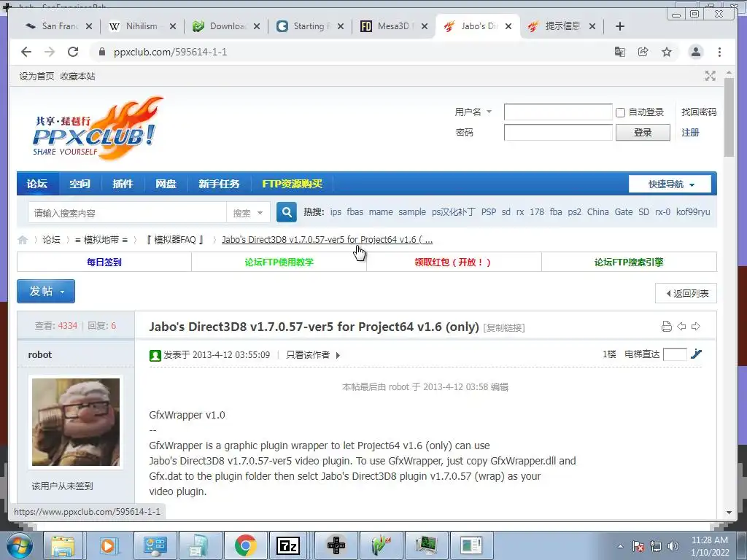This screenshot has width=747, height=560.
Task: Click the browser forward arrow
Action: (x=50, y=52)
